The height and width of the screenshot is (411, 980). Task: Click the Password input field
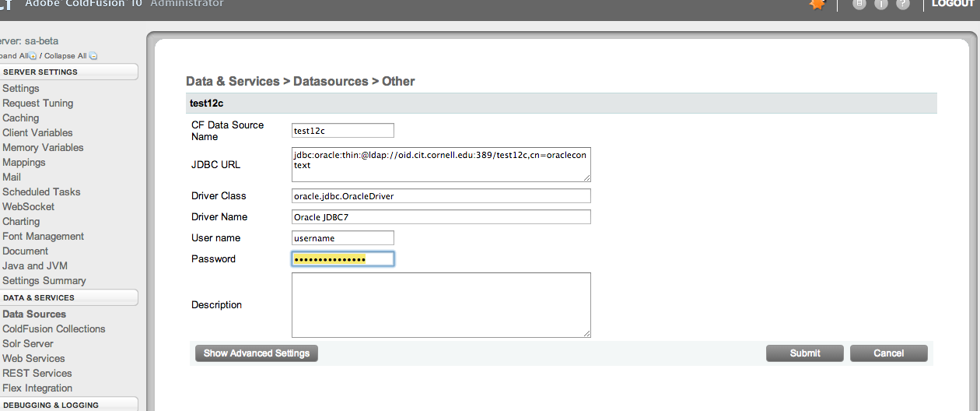point(343,259)
